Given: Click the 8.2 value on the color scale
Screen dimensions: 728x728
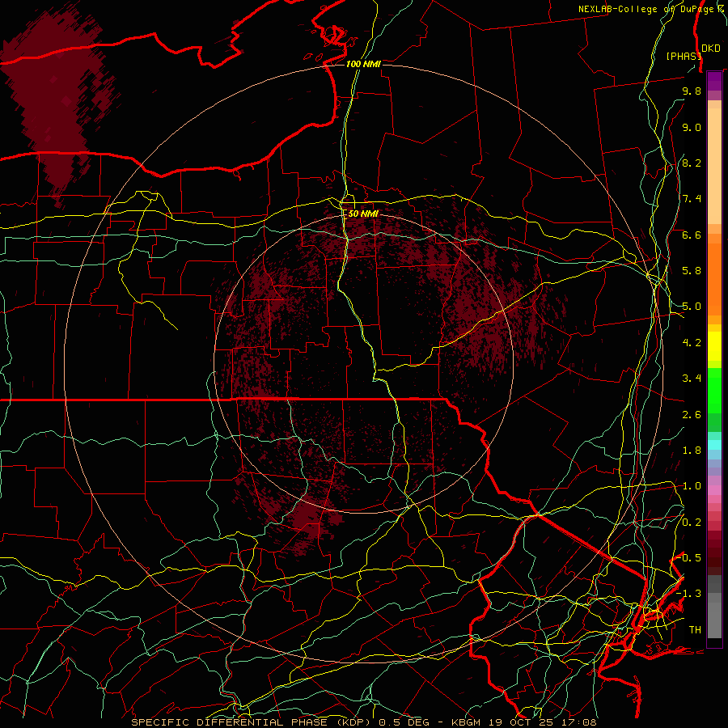Looking at the screenshot, I should click(x=692, y=163).
